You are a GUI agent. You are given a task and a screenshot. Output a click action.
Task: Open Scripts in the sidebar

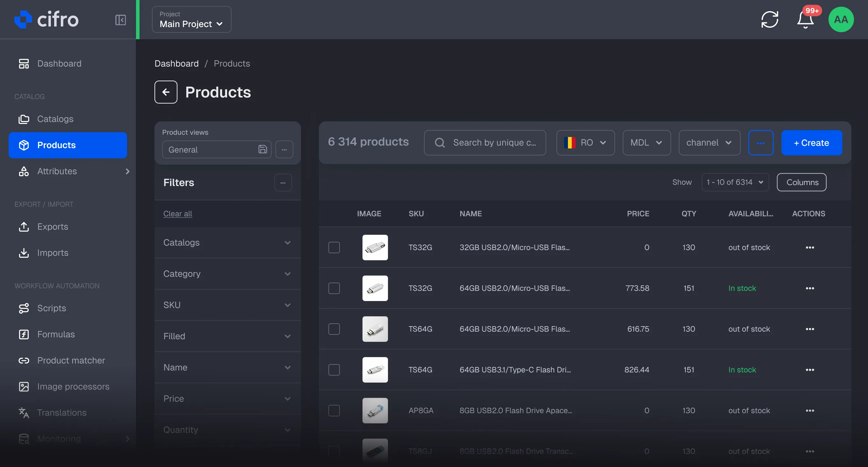coord(68,308)
